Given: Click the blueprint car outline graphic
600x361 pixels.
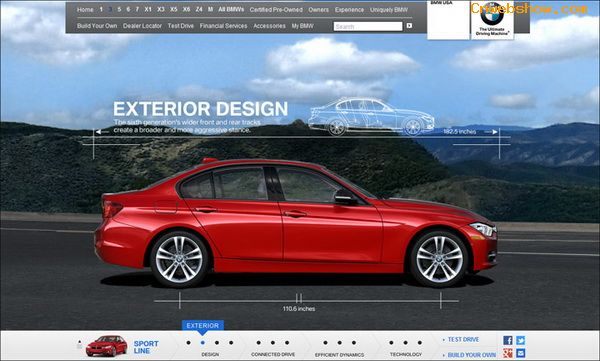Looking at the screenshot, I should coord(371,116).
